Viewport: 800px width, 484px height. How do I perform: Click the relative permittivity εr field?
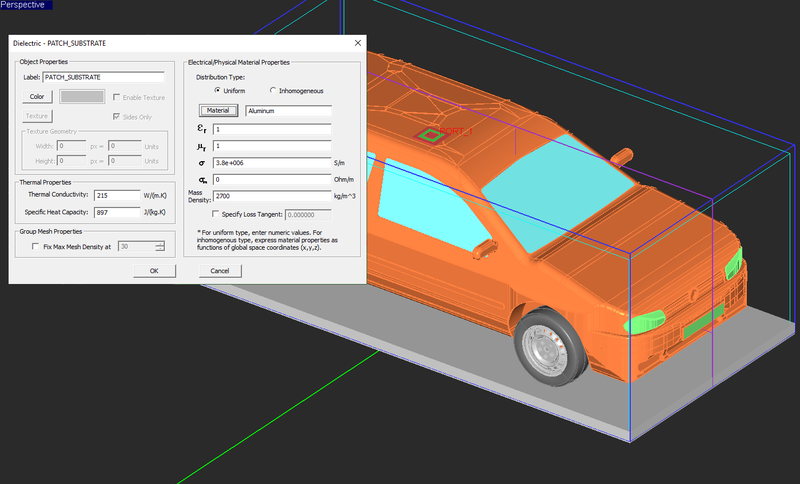coord(270,129)
